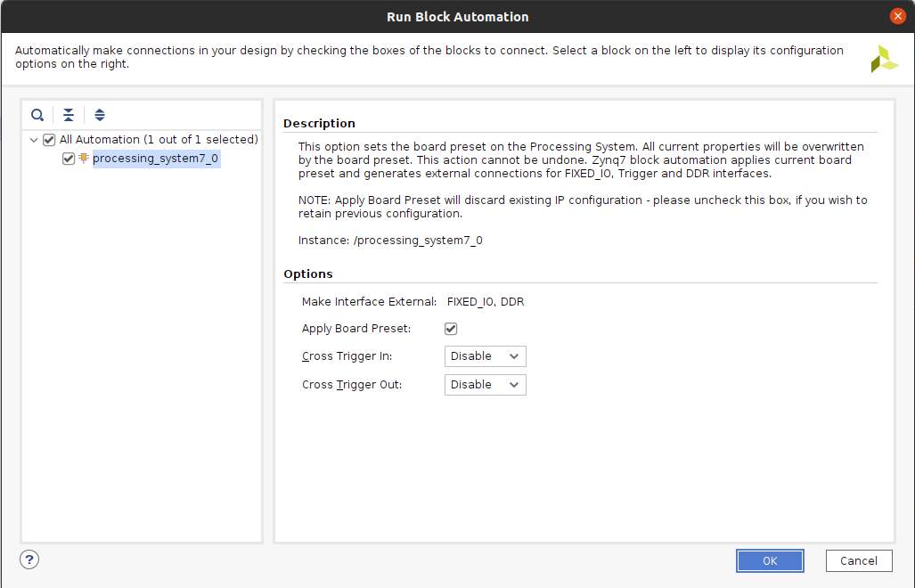Screen dimensions: 915x588
Task: Select the All Automation tree label
Action: (159, 140)
